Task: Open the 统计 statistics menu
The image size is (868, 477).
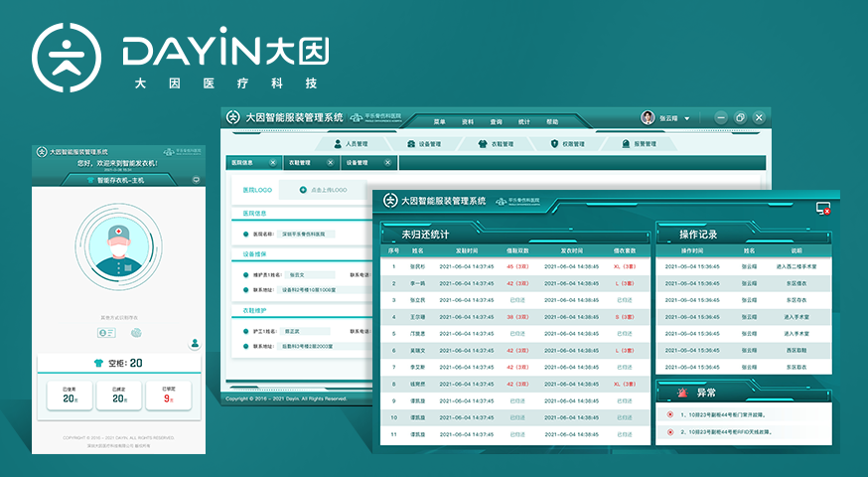Action: coord(523,121)
